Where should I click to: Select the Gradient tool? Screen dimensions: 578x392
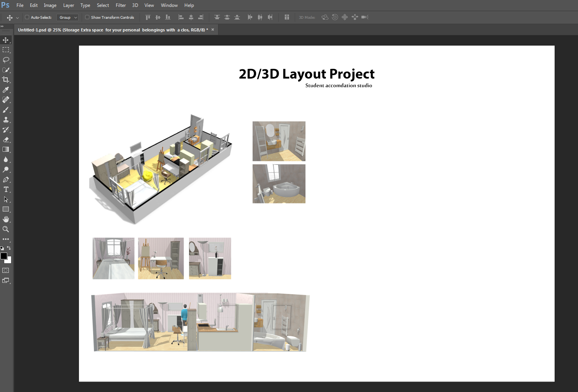click(x=6, y=149)
